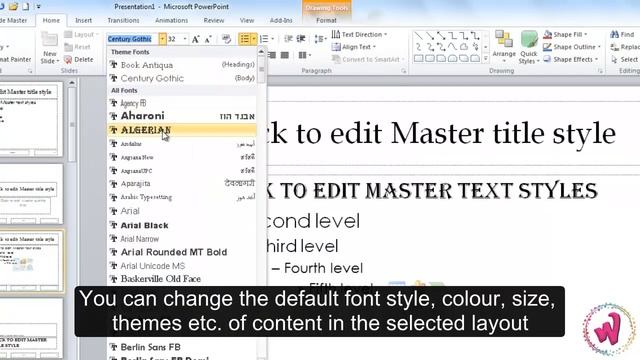Screen dimensions: 640x360
Task: Open the Quick Styles gallery
Action: click(529, 47)
